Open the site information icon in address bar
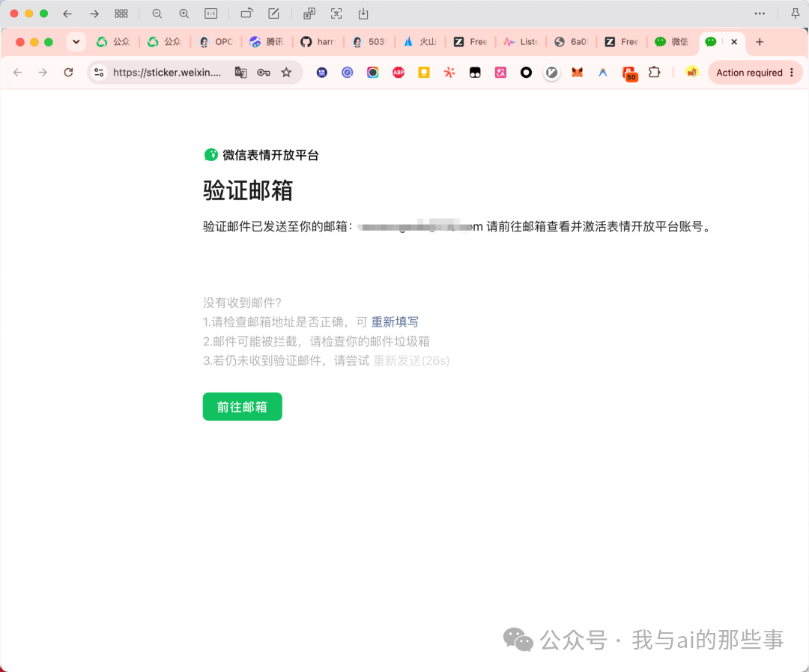809x672 pixels. pyautogui.click(x=99, y=72)
